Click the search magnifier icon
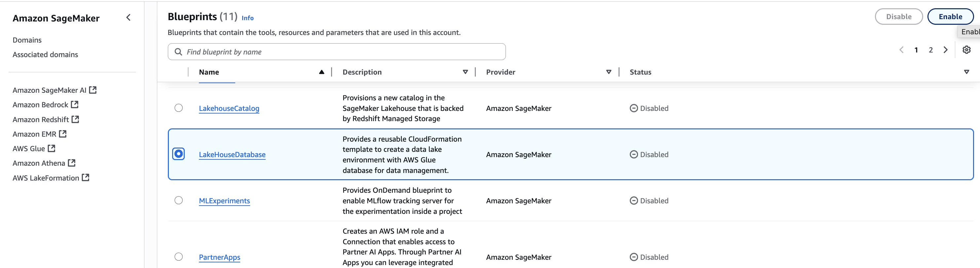This screenshot has height=268, width=980. (x=178, y=52)
